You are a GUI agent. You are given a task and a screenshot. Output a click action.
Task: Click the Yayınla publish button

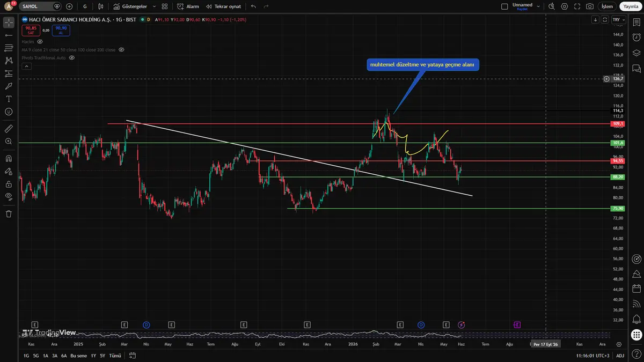tap(631, 6)
